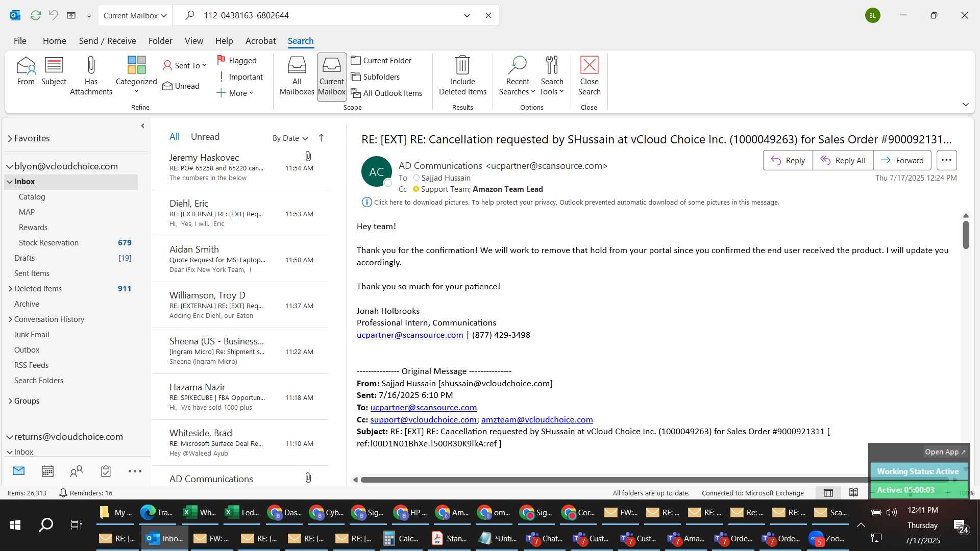Open Current Mailbox scope dropdown

click(135, 15)
